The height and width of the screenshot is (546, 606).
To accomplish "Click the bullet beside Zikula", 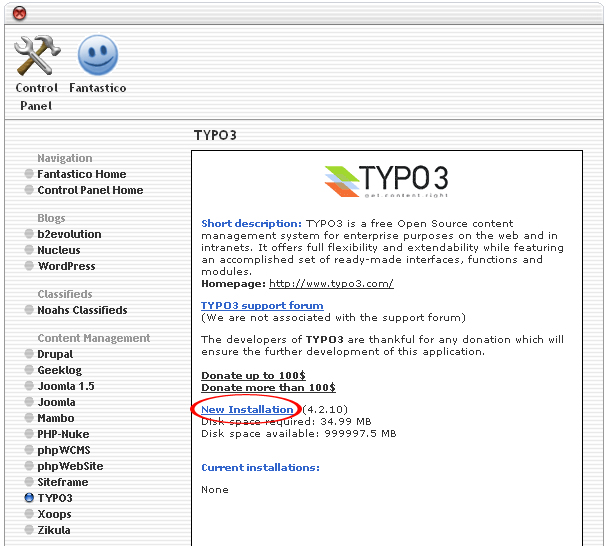I will click(x=29, y=530).
